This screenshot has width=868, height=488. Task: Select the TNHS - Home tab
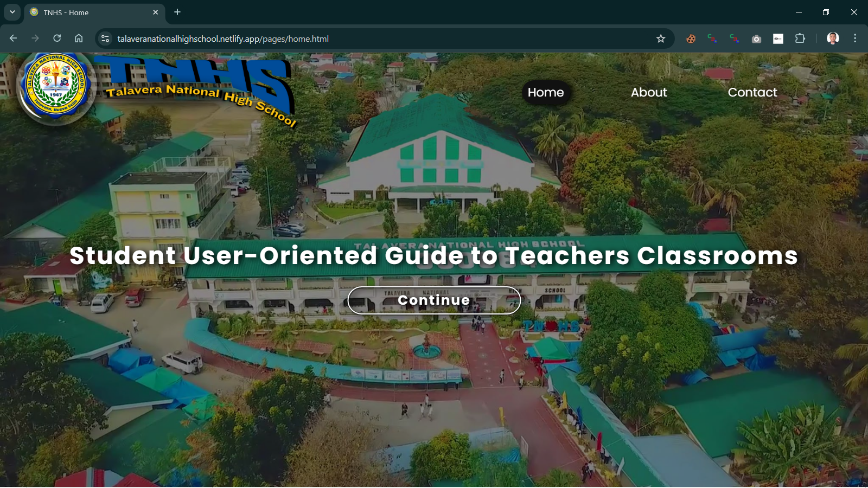click(95, 12)
